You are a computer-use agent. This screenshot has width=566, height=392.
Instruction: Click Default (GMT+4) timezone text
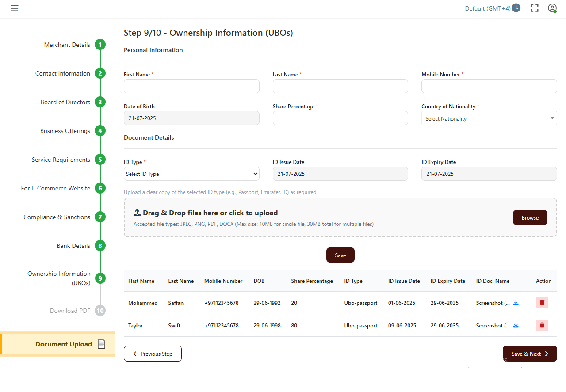click(488, 8)
